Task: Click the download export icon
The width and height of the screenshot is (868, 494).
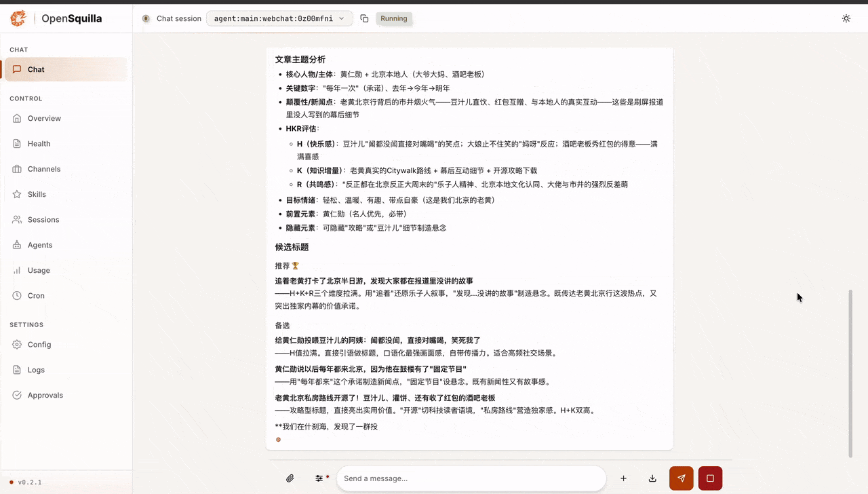Action: [x=652, y=478]
